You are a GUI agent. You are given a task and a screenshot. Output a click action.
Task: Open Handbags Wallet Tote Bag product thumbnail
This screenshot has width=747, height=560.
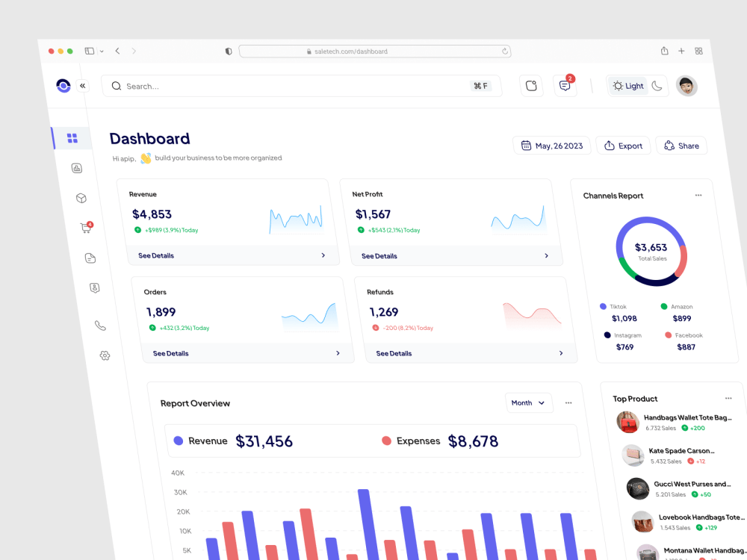pyautogui.click(x=628, y=422)
